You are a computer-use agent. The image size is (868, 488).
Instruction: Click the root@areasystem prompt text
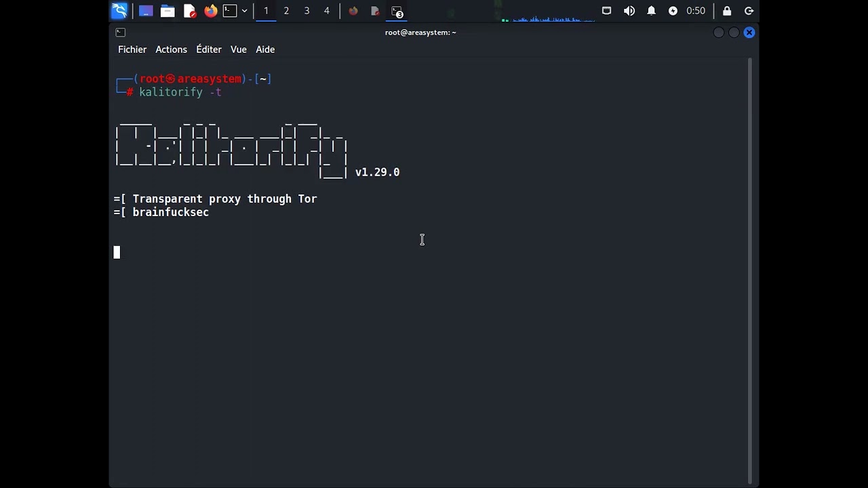tap(191, 79)
